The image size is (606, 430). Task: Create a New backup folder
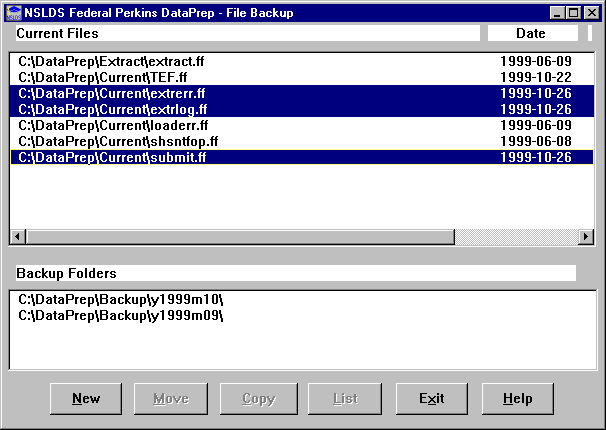point(86,399)
